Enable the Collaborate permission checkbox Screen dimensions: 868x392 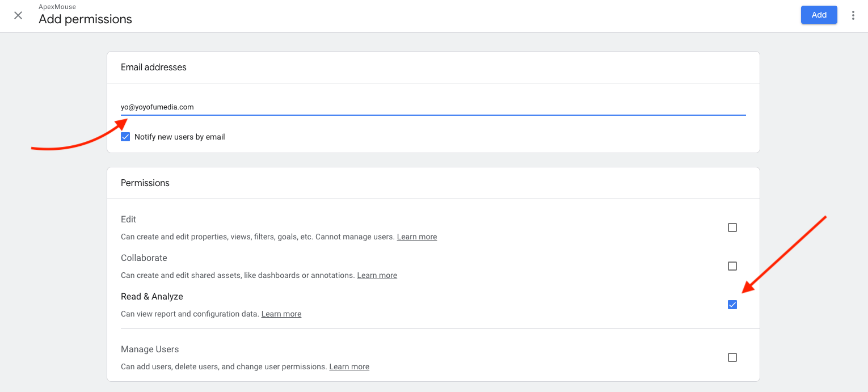[732, 265]
